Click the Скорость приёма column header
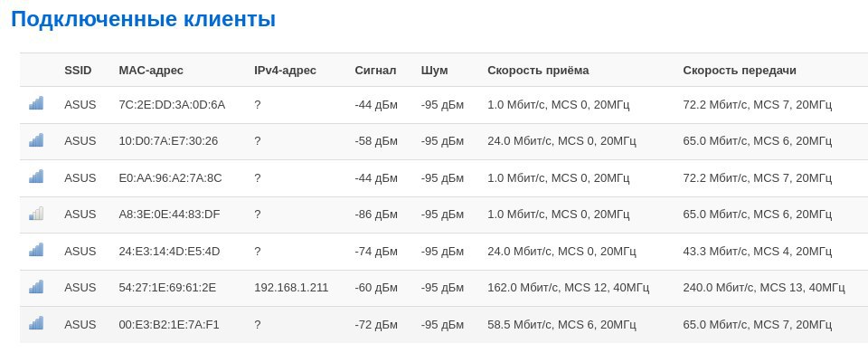 pos(538,71)
